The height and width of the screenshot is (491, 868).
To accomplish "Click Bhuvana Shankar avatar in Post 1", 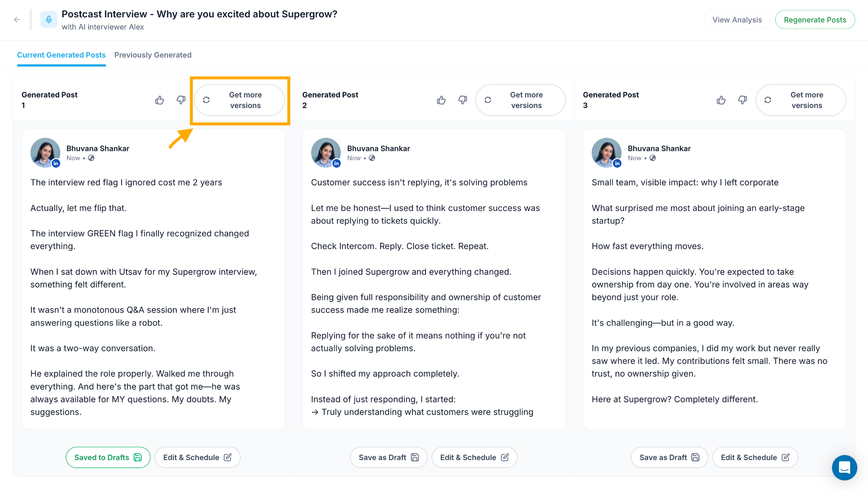I will tap(45, 153).
